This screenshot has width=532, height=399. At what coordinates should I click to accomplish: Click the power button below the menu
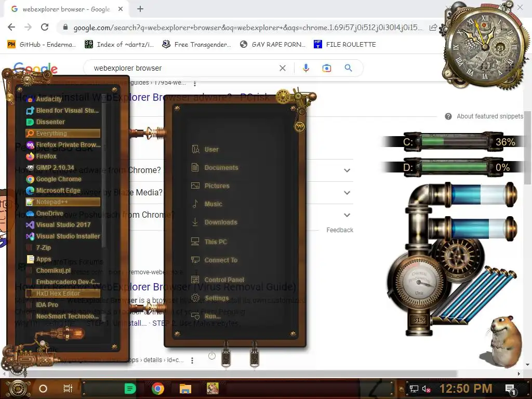pyautogui.click(x=212, y=355)
